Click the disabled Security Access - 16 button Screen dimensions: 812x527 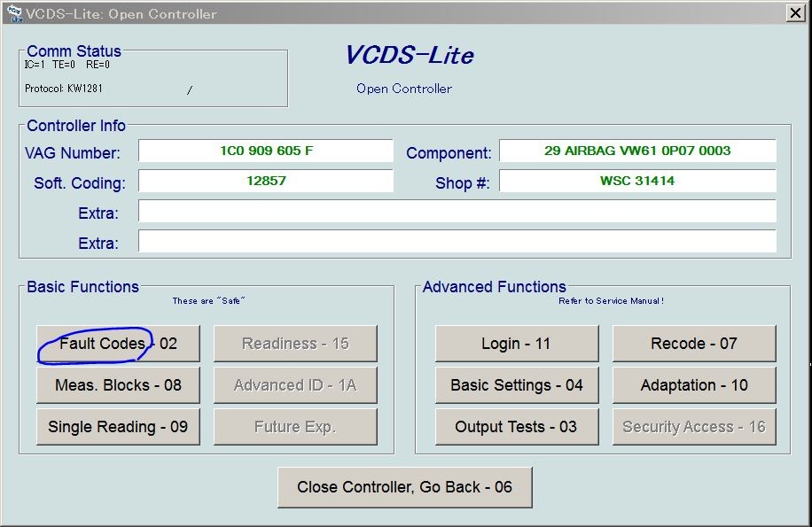coord(694,427)
